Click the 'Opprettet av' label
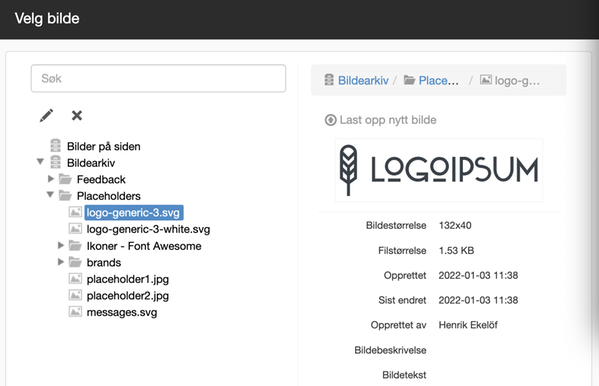Viewport: 599px width, 386px height. tap(398, 325)
